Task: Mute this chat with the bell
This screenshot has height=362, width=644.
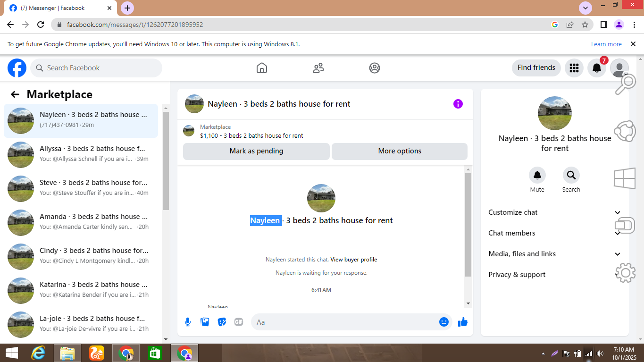Action: (537, 175)
